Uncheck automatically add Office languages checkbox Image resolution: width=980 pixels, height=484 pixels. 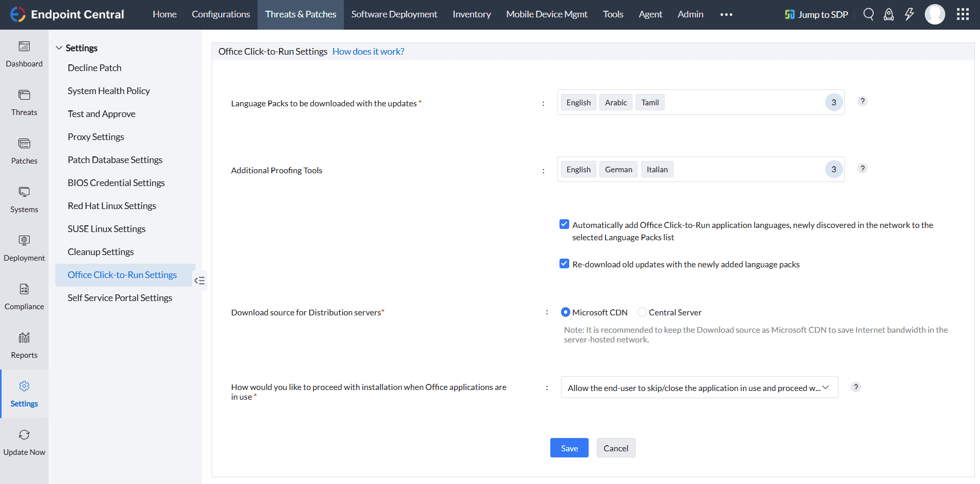point(564,224)
